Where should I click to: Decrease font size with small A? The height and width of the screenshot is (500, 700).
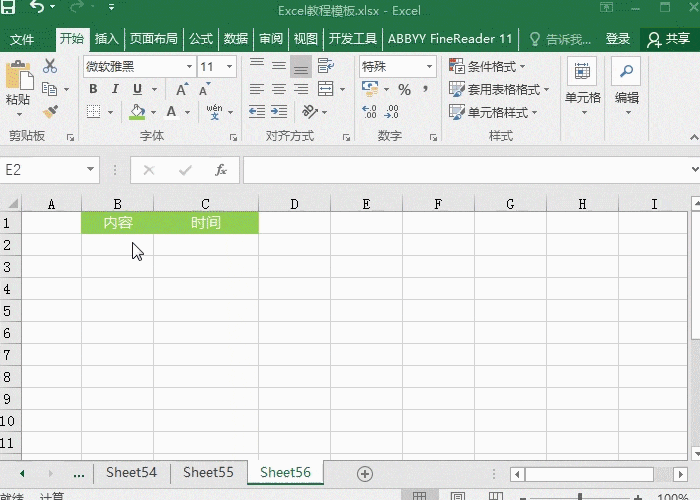pos(204,89)
